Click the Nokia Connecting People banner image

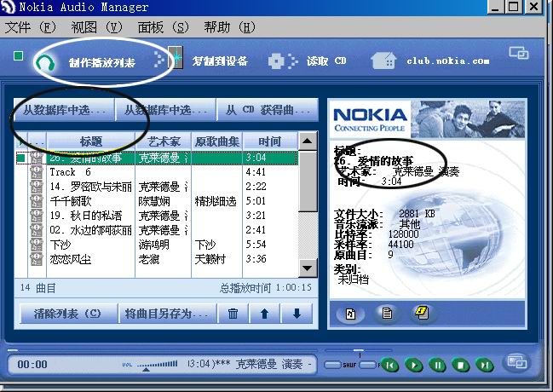tap(428, 119)
